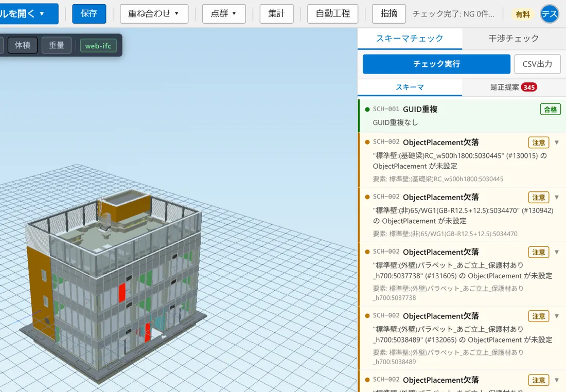566x392 pixels.
Task: Open the 是正提案 sub-tab with 345 items
Action: (x=514, y=87)
